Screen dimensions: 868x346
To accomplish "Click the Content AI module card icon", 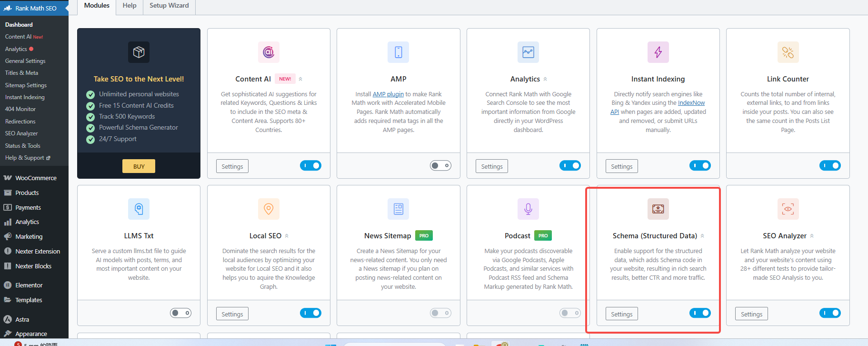I will coord(269,52).
